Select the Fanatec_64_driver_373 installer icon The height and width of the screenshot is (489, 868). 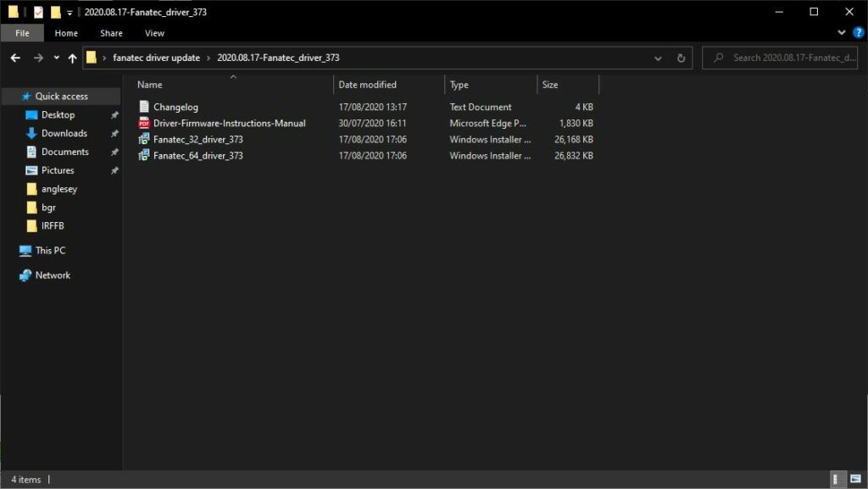click(144, 155)
